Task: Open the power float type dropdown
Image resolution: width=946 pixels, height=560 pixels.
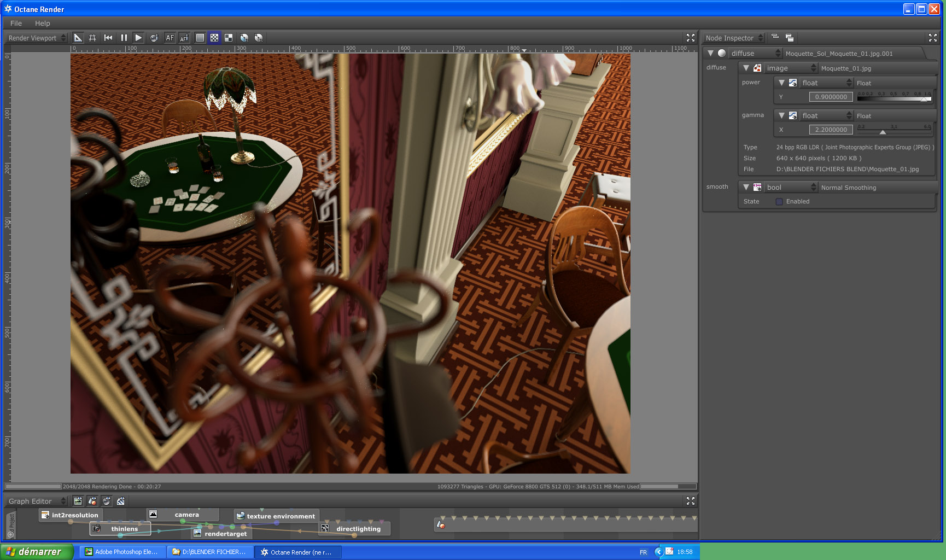Action: 826,83
